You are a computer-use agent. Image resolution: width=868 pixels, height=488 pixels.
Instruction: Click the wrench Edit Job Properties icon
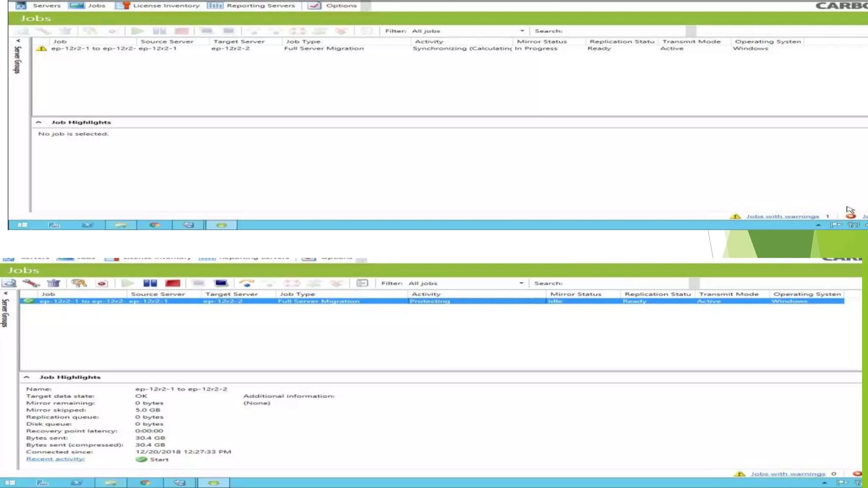click(31, 283)
